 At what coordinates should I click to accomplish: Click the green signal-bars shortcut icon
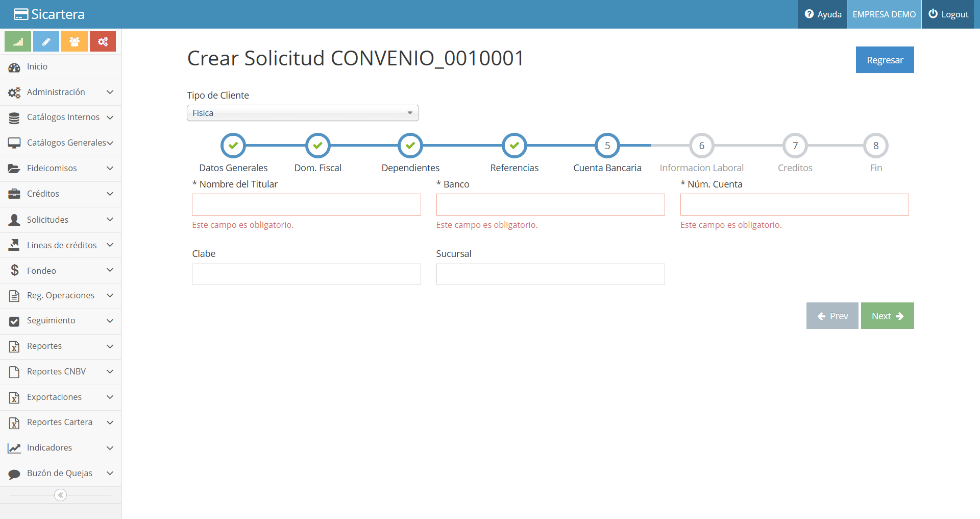click(x=18, y=41)
